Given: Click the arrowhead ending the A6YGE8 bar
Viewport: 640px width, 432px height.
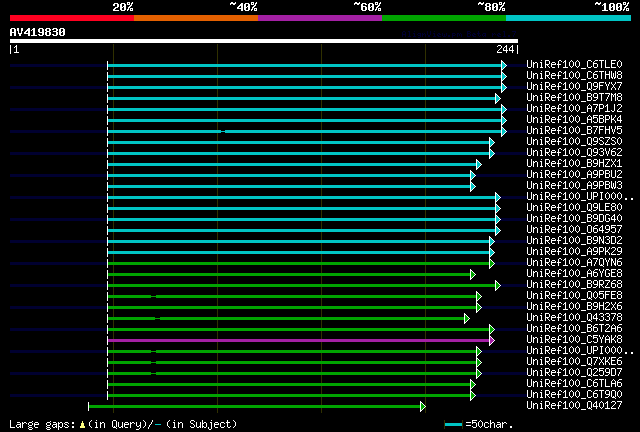Looking at the screenshot, I should pos(473,274).
